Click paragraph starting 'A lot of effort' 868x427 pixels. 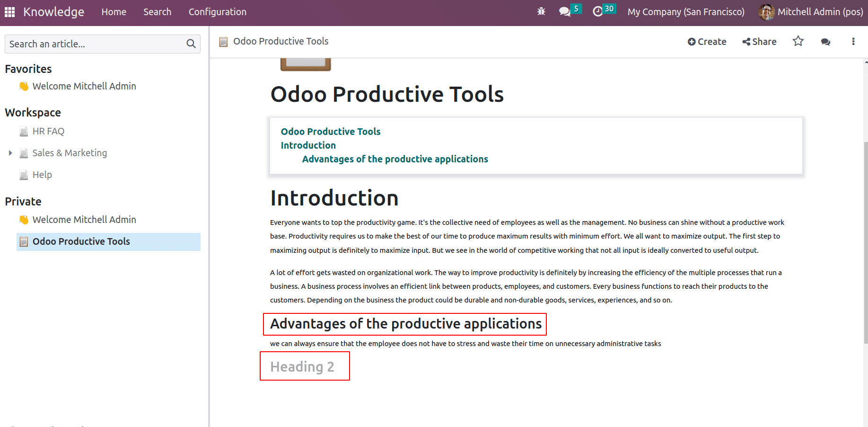pos(526,286)
